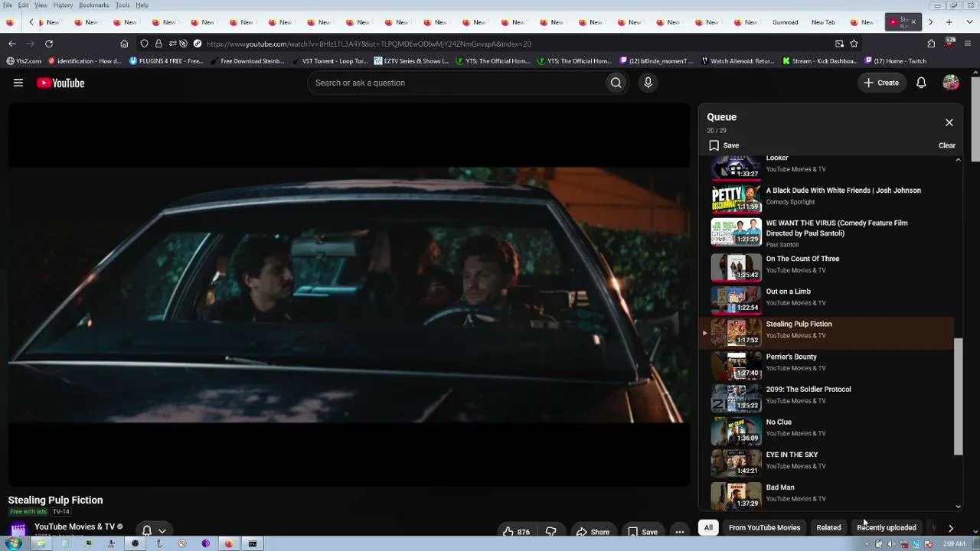Show more filter chips with right arrow

pos(950,527)
